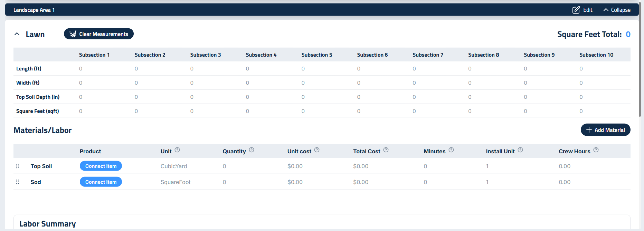
Task: Open the Quantity column help icon
Action: click(x=252, y=150)
